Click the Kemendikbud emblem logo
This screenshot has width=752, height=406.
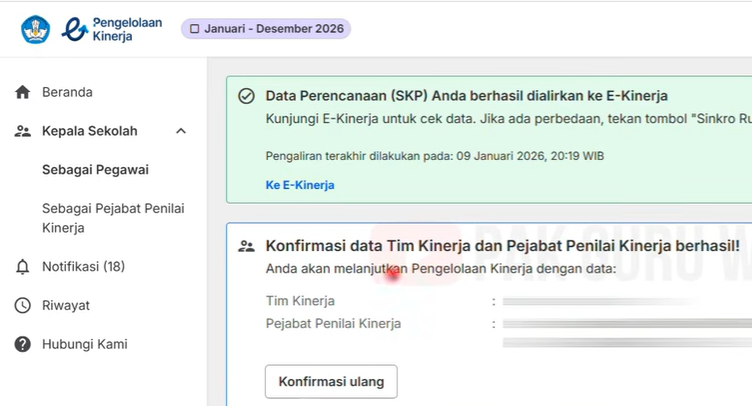35,29
